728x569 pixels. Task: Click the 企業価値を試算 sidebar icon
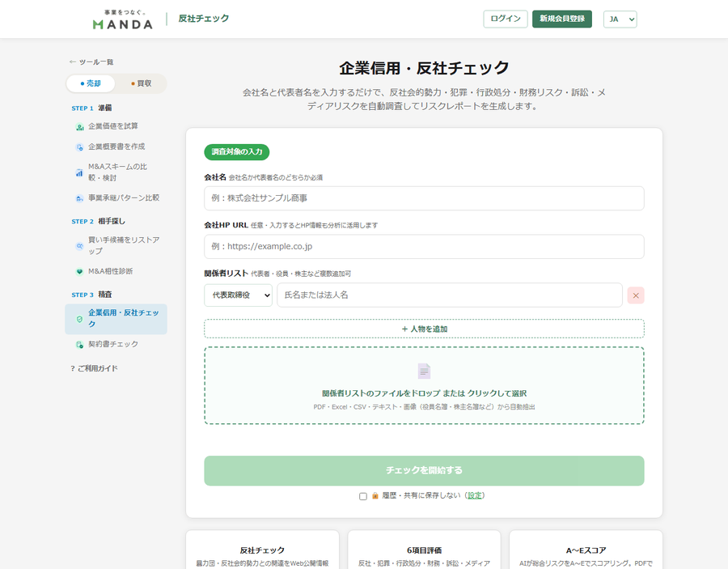click(x=79, y=127)
